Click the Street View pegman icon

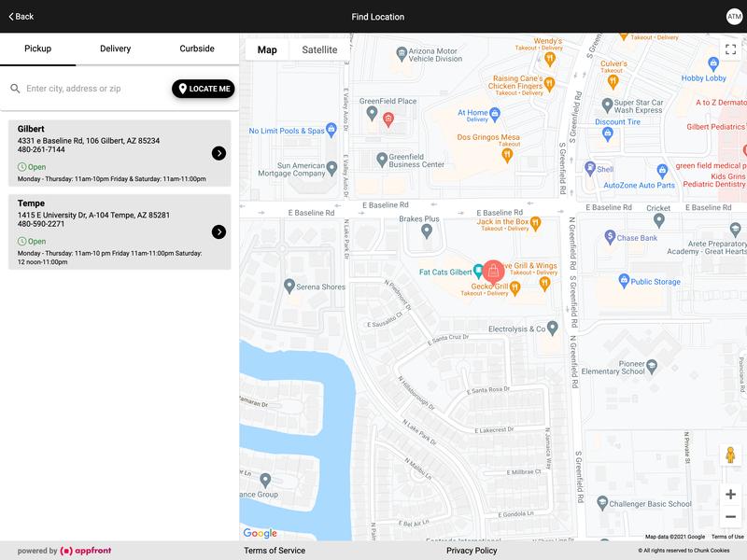pos(730,455)
